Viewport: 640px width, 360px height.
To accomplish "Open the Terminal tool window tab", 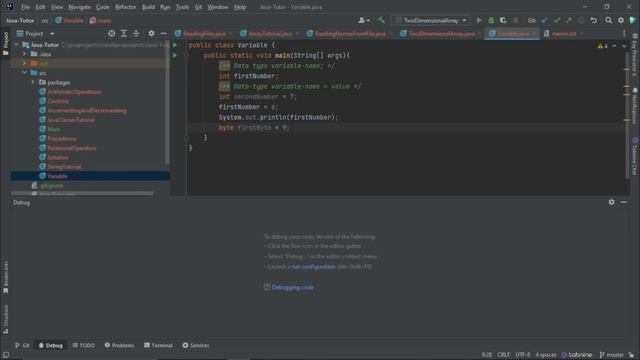I will click(x=158, y=345).
